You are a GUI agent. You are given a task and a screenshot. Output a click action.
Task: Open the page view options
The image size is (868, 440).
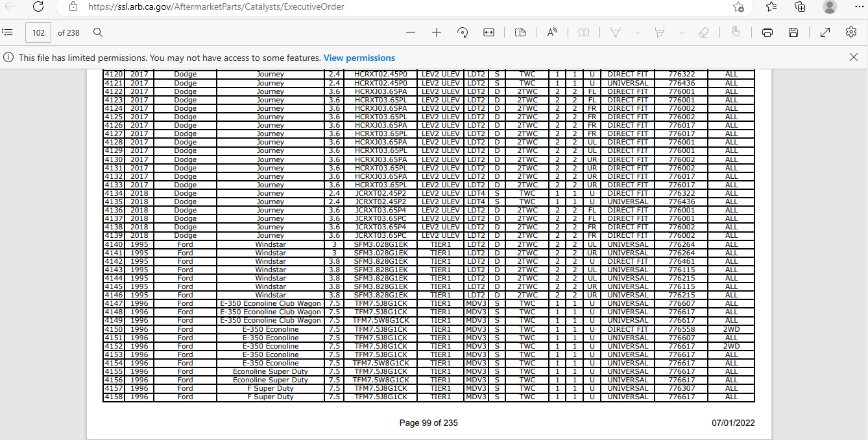[520, 32]
